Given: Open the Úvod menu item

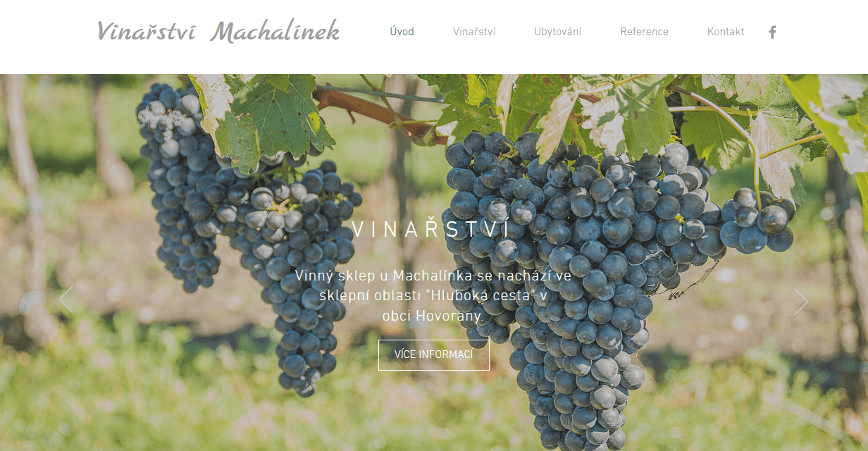Looking at the screenshot, I should coord(402,32).
